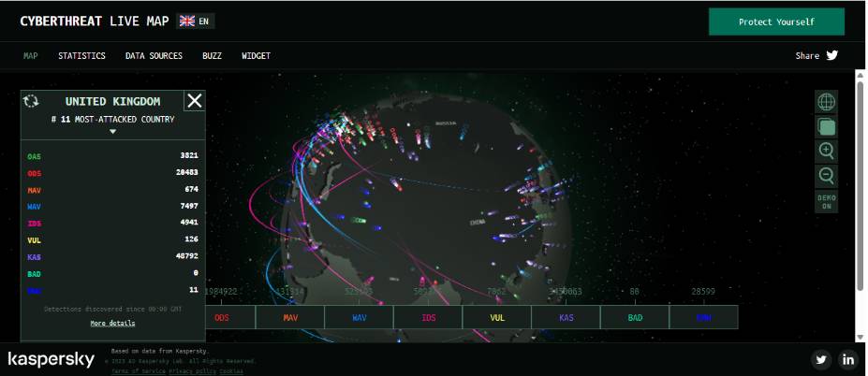Toggle the IDS detection filter
This screenshot has width=868, height=376.
click(429, 318)
